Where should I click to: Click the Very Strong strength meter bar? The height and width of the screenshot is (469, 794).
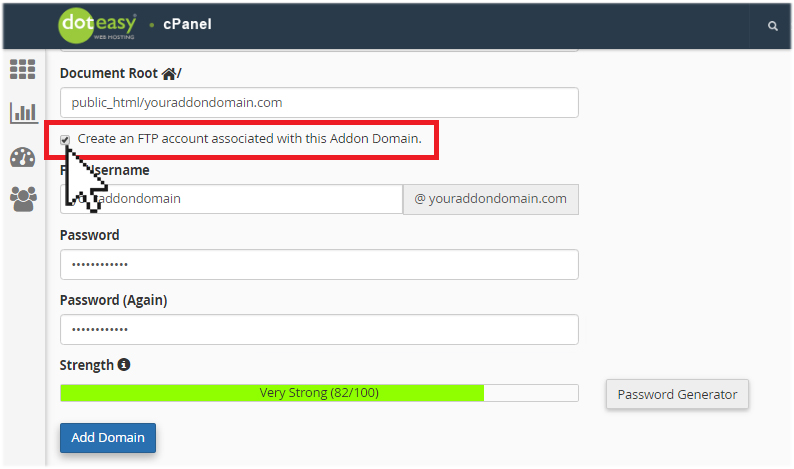319,393
